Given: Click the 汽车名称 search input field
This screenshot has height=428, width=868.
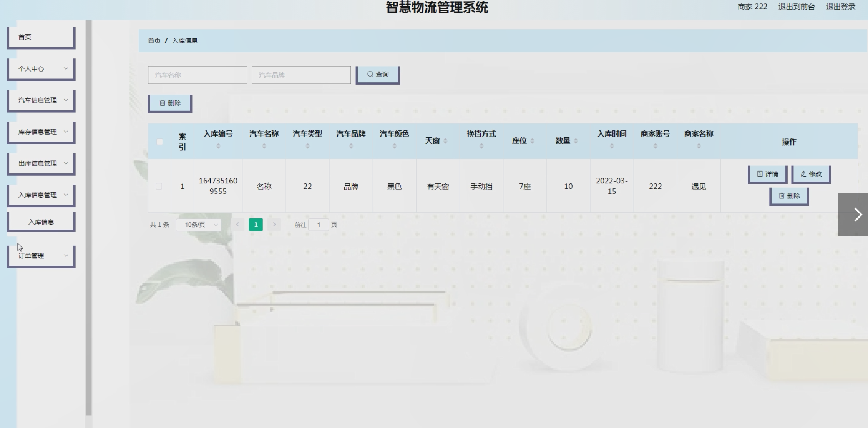Looking at the screenshot, I should point(197,75).
